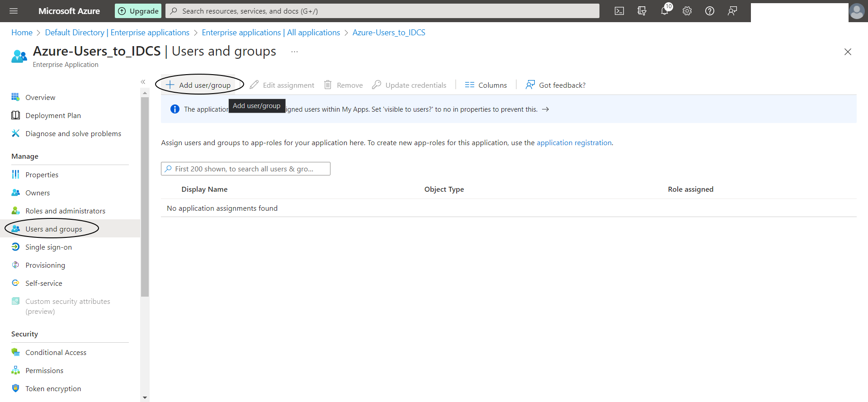Open the Columns chooser
The width and height of the screenshot is (868, 402).
point(486,85)
